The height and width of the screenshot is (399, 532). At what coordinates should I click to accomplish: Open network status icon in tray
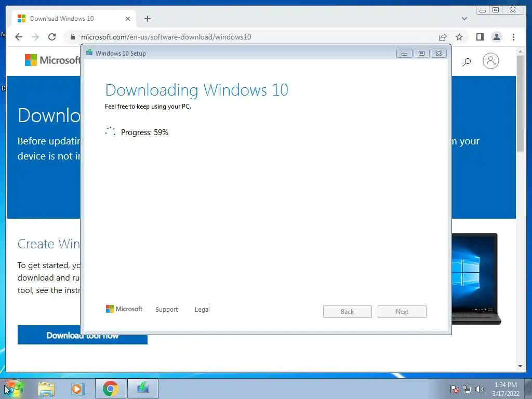click(x=467, y=389)
